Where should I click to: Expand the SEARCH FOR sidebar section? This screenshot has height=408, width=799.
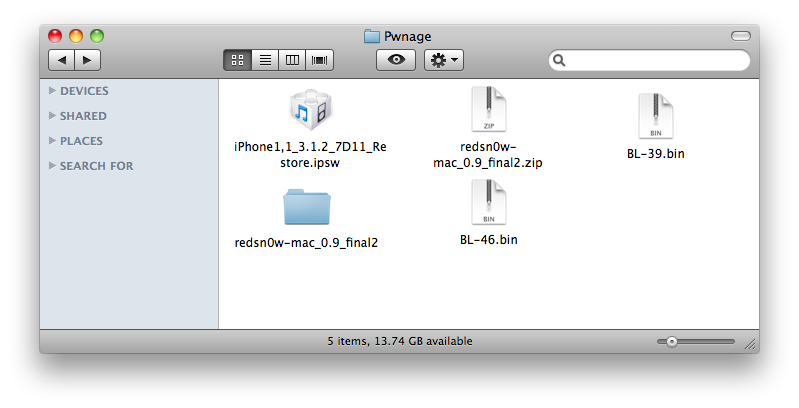pos(52,166)
